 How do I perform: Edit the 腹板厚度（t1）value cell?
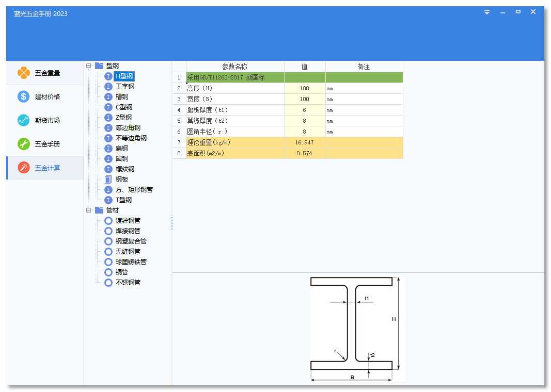coord(305,110)
